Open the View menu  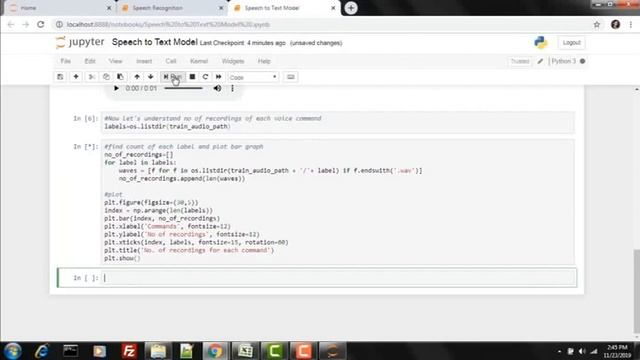[116, 61]
